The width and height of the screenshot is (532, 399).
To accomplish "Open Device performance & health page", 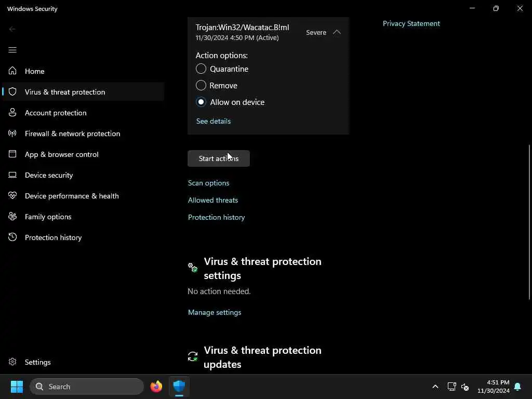I will tap(83, 195).
